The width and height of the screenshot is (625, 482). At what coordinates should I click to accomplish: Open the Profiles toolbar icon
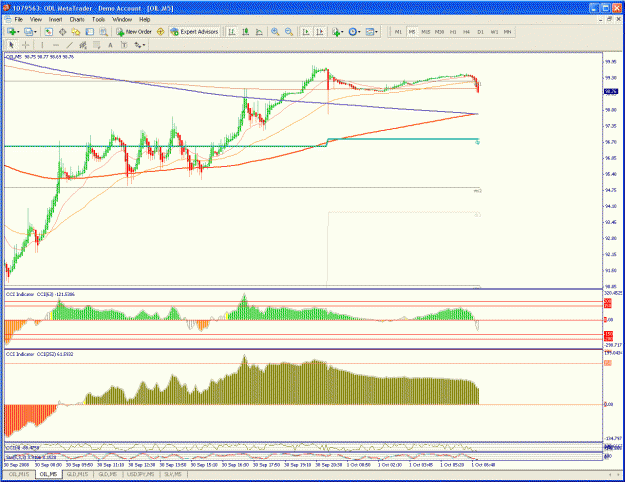[28, 32]
